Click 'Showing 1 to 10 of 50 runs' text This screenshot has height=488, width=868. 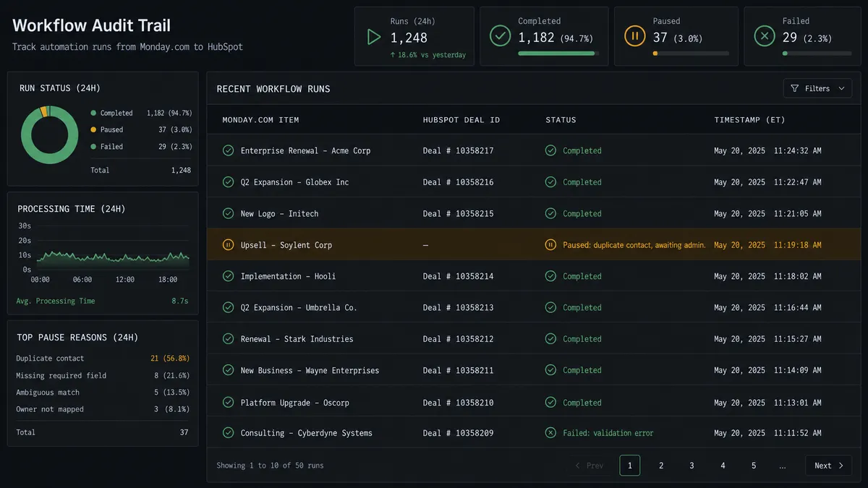270,466
